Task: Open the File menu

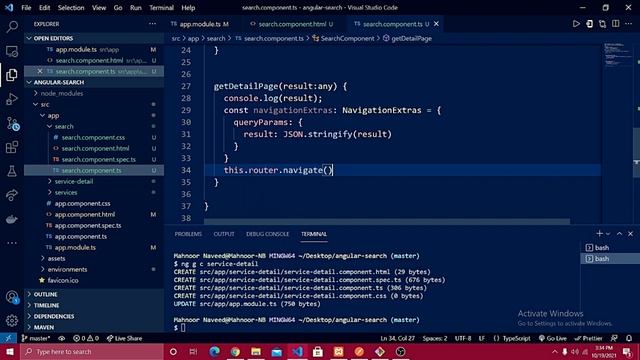Action: (x=26, y=7)
